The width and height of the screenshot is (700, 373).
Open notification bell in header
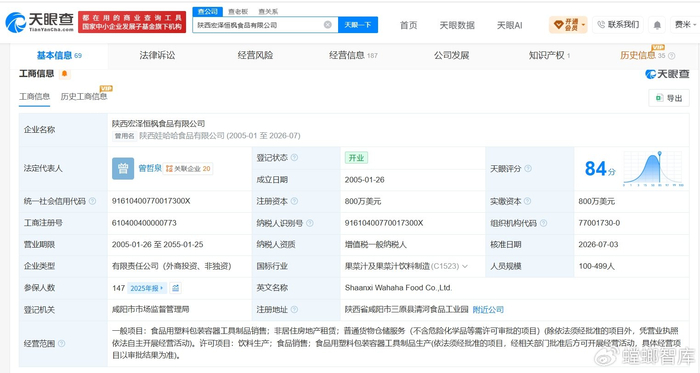point(657,25)
